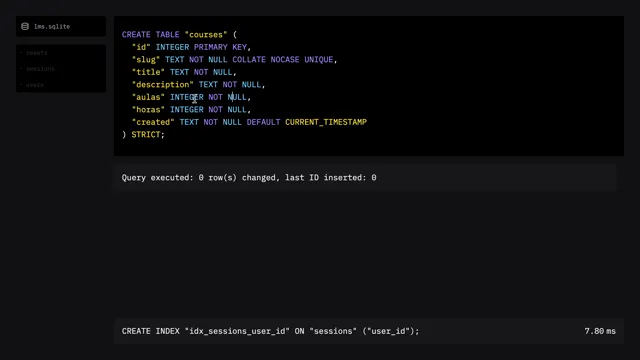
Task: Click the "title" TEXT NOT NULL line
Action: pyautogui.click(x=184, y=72)
